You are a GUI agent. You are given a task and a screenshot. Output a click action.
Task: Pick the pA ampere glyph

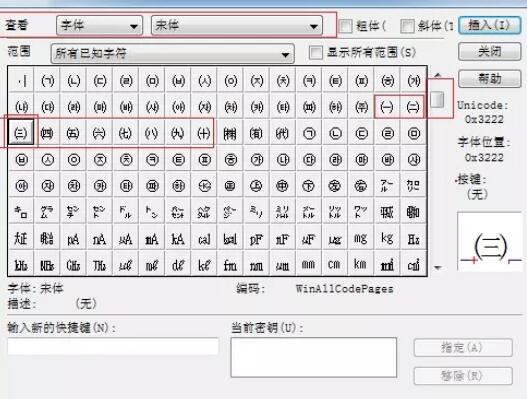(x=73, y=238)
